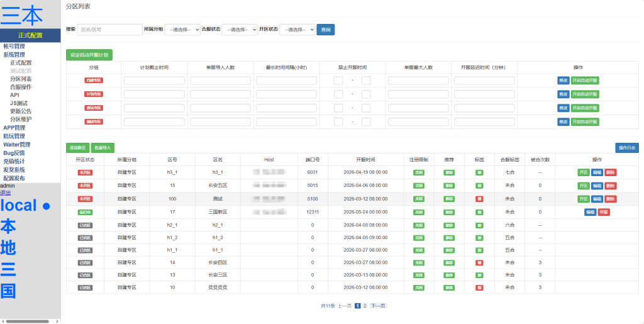This screenshot has width=644, height=324.
Task: Open Waiter管理 in sidebar
Action: click(17, 145)
